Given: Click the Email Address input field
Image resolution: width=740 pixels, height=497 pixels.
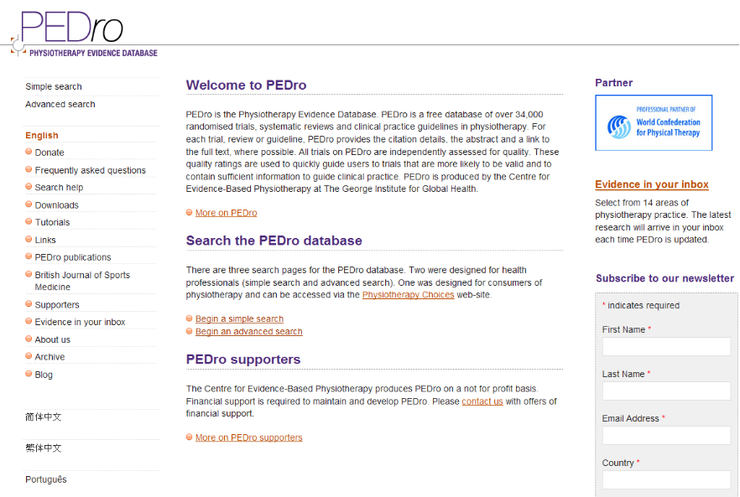Looking at the screenshot, I should coord(665,436).
